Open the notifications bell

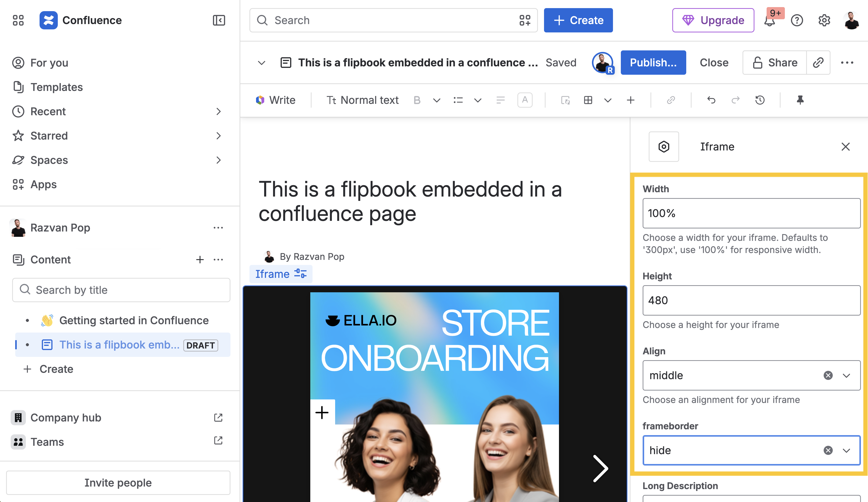coord(770,21)
